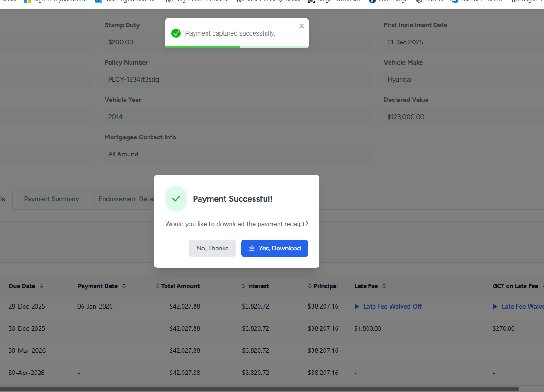Click the Policy Number field
This screenshot has height=392, width=544.
(x=237, y=79)
